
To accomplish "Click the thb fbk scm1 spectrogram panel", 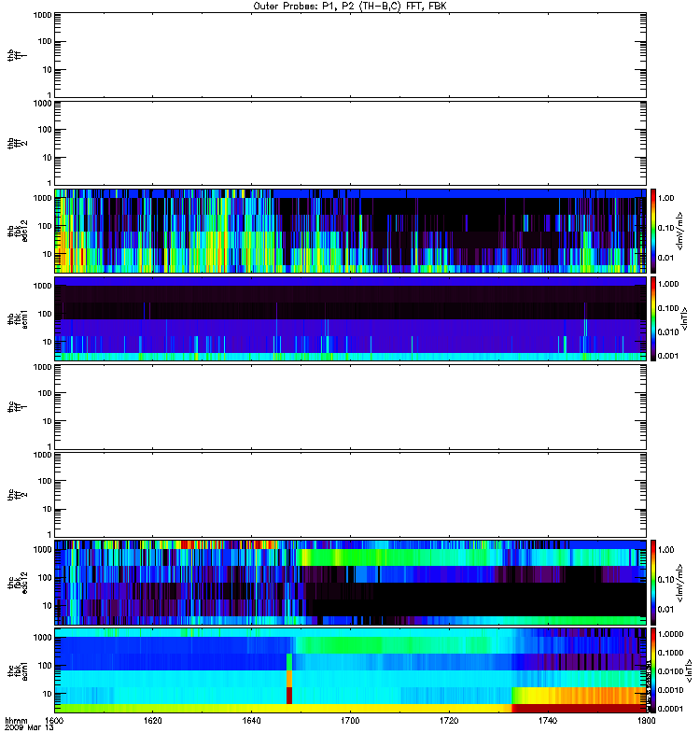I will click(x=351, y=318).
